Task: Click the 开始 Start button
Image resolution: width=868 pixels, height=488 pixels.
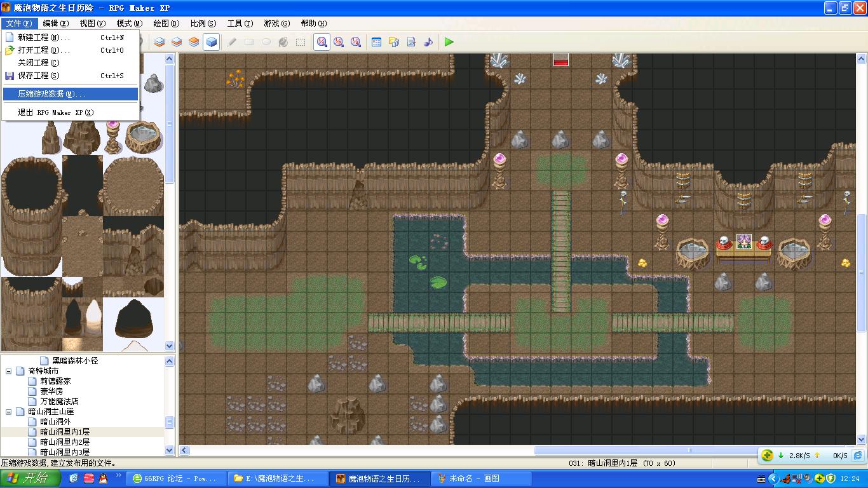Action: click(31, 478)
